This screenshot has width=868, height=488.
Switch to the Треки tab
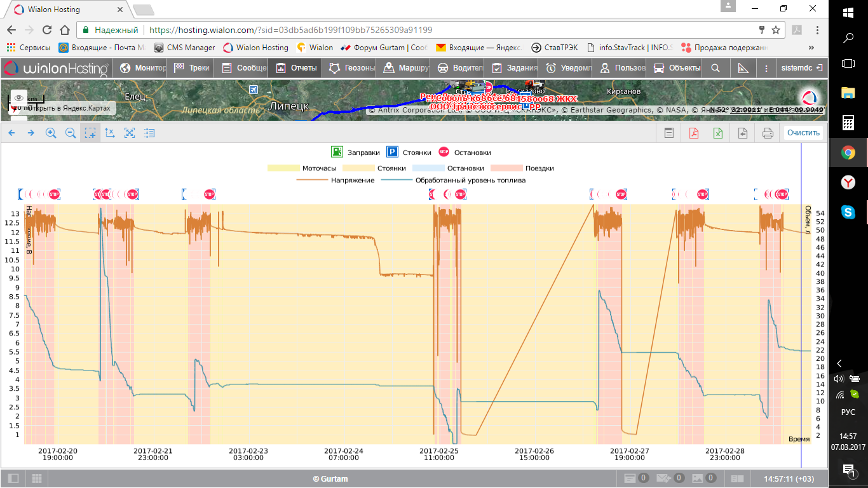[192, 68]
